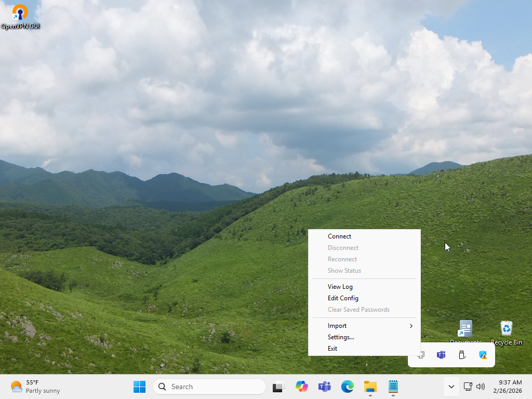
Task: Click the OpenVPN tray icon in overflow
Action: 421,355
